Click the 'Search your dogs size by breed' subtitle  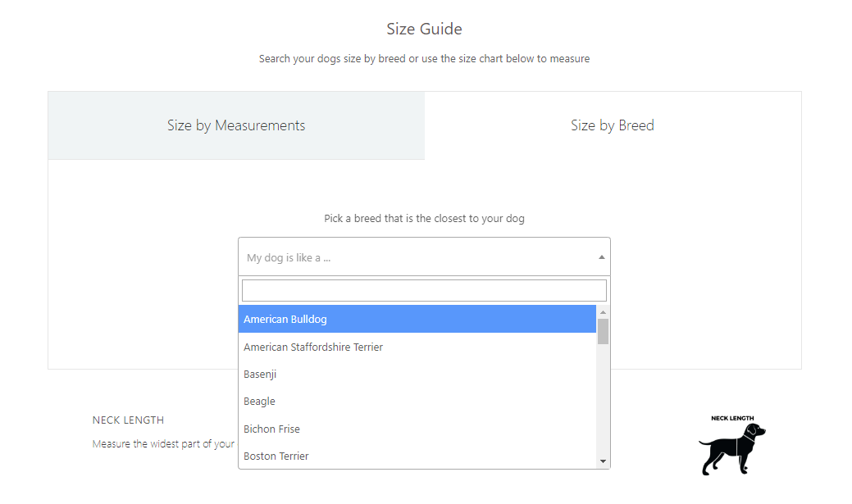pyautogui.click(x=424, y=59)
